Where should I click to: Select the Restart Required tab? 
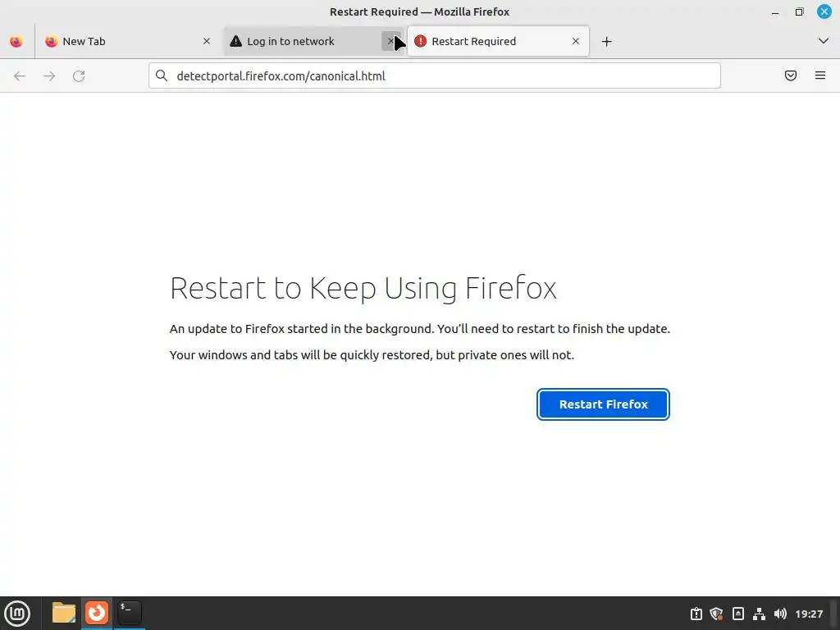pos(498,41)
